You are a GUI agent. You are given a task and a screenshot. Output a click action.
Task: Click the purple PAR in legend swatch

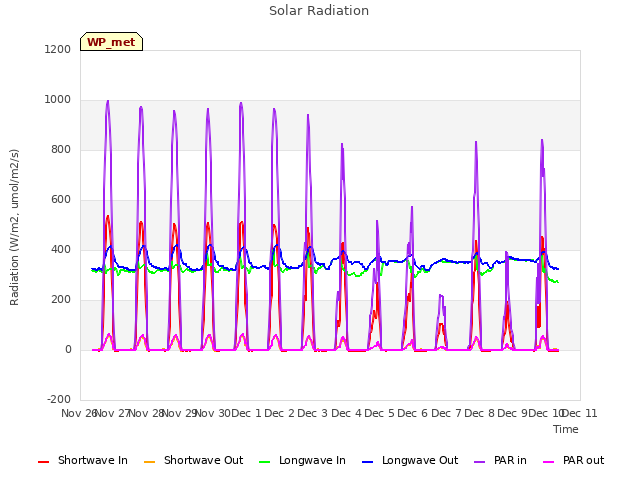click(480, 462)
